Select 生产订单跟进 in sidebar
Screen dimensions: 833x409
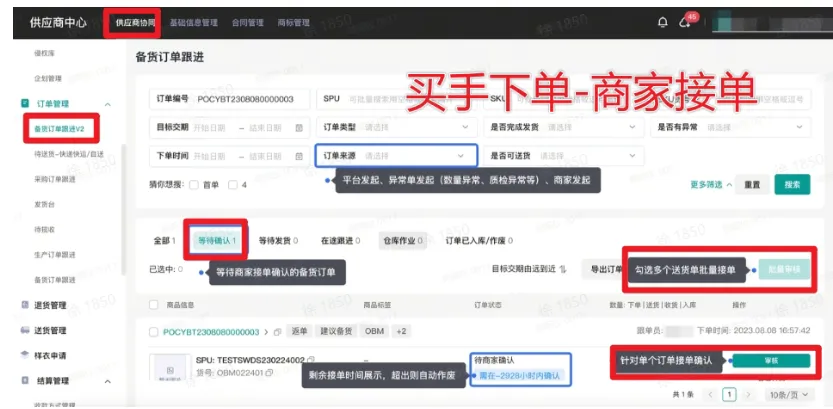point(55,254)
